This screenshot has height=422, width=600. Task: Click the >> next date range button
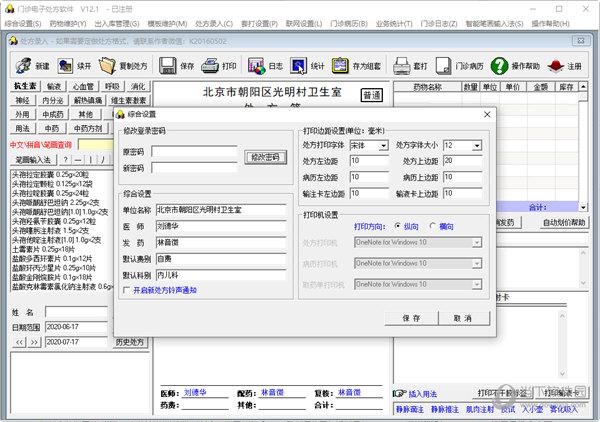[34, 342]
